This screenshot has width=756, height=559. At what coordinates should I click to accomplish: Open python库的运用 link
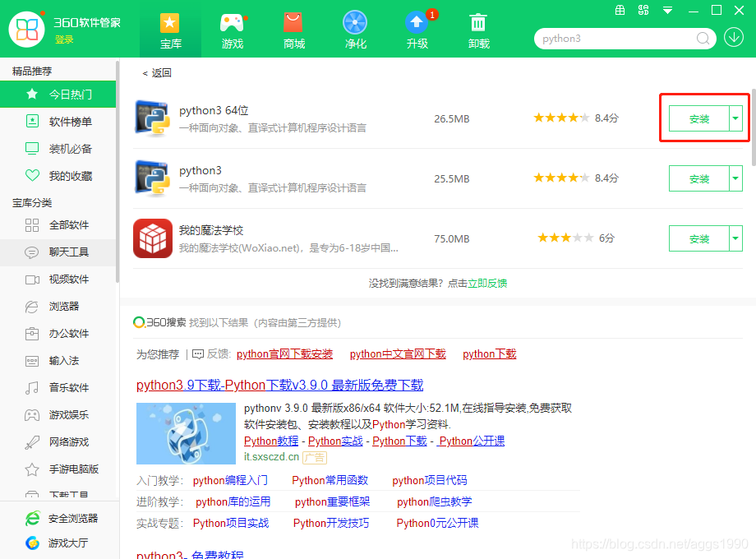[233, 501]
